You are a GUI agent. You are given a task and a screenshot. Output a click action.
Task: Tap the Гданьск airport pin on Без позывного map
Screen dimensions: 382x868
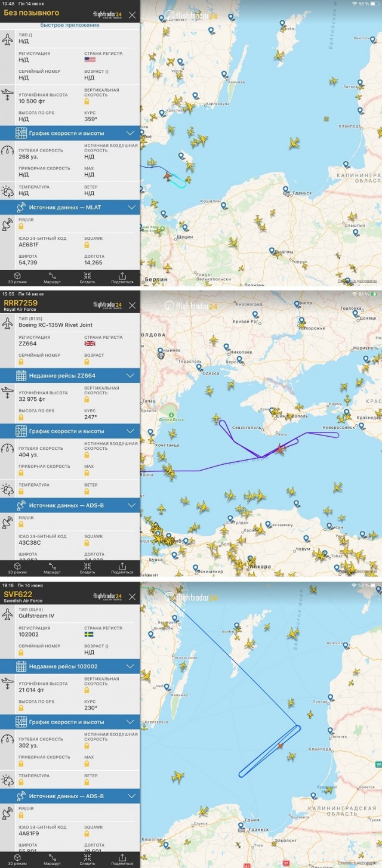tap(286, 190)
